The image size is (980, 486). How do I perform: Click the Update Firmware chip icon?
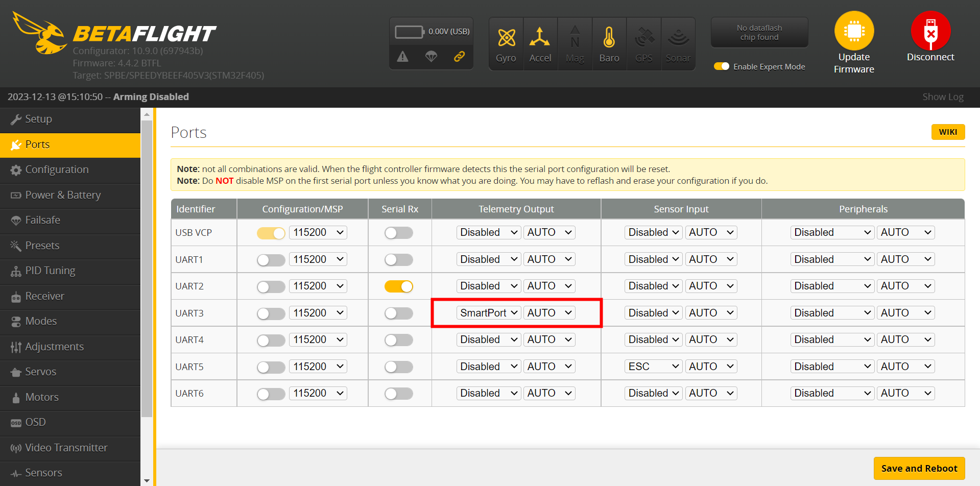pos(854,31)
